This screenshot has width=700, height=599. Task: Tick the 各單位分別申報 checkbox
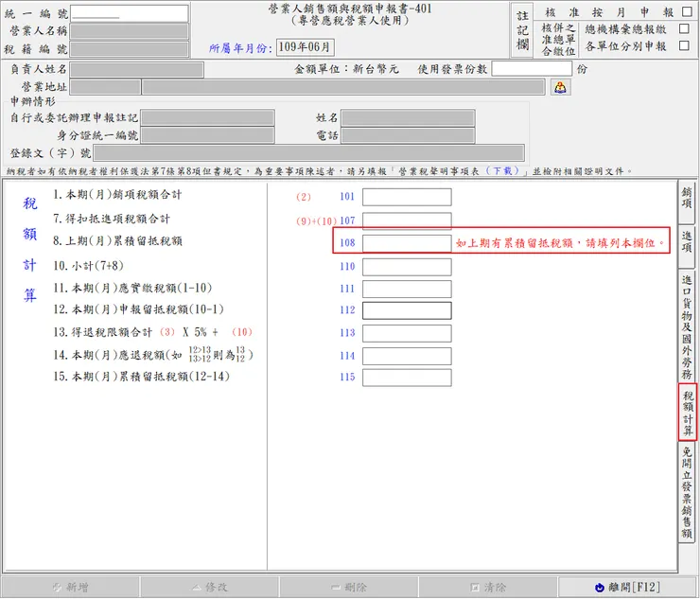tap(684, 45)
